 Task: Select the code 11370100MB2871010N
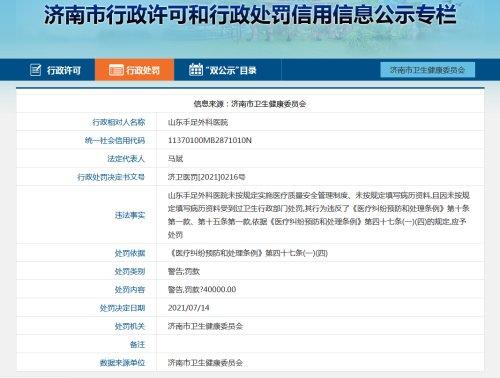coord(210,140)
